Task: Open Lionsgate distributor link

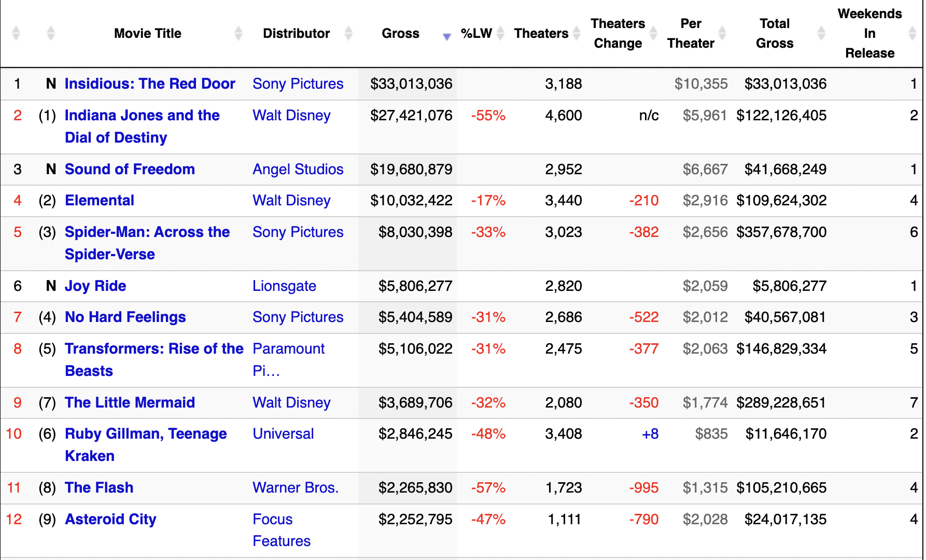Action: click(x=284, y=286)
